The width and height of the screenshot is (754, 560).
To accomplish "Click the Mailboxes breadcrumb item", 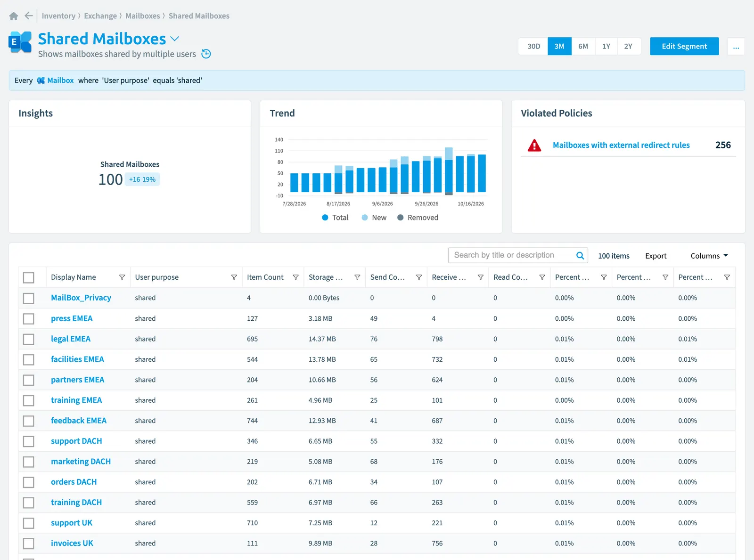I will [143, 16].
